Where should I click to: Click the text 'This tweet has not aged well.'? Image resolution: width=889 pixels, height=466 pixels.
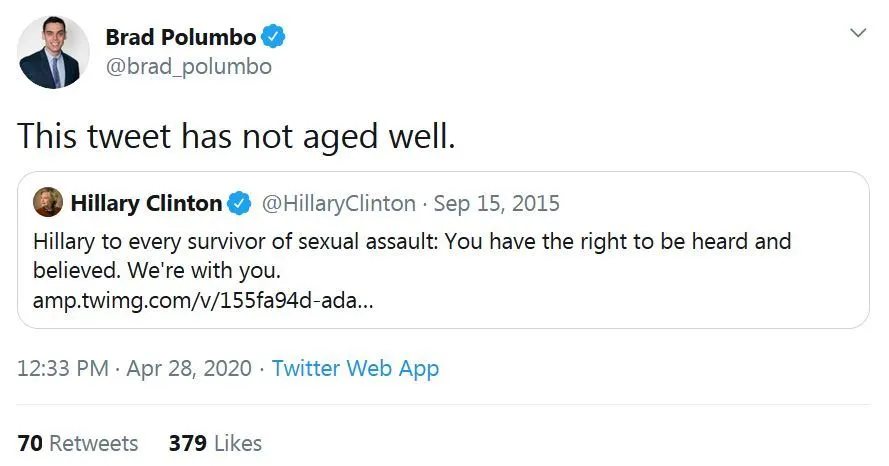coord(236,136)
